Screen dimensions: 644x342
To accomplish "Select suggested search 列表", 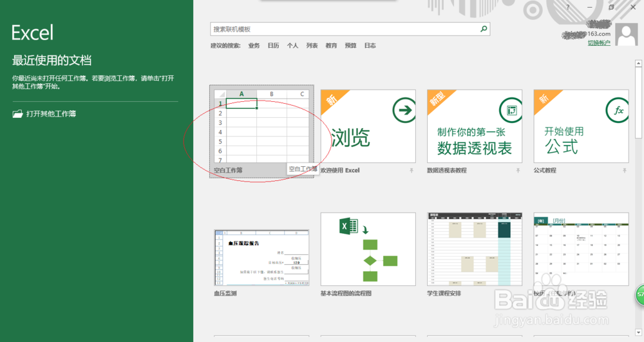I will pos(312,46).
